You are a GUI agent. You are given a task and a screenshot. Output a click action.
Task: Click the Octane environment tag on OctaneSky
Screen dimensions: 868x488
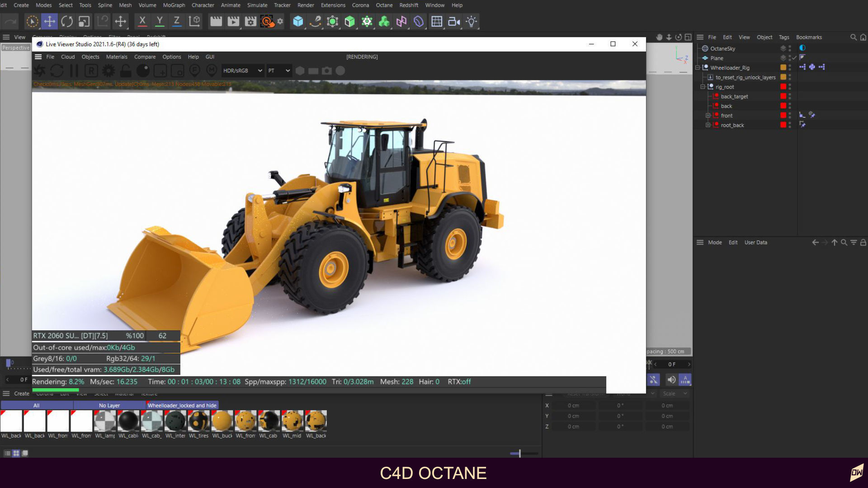[802, 48]
